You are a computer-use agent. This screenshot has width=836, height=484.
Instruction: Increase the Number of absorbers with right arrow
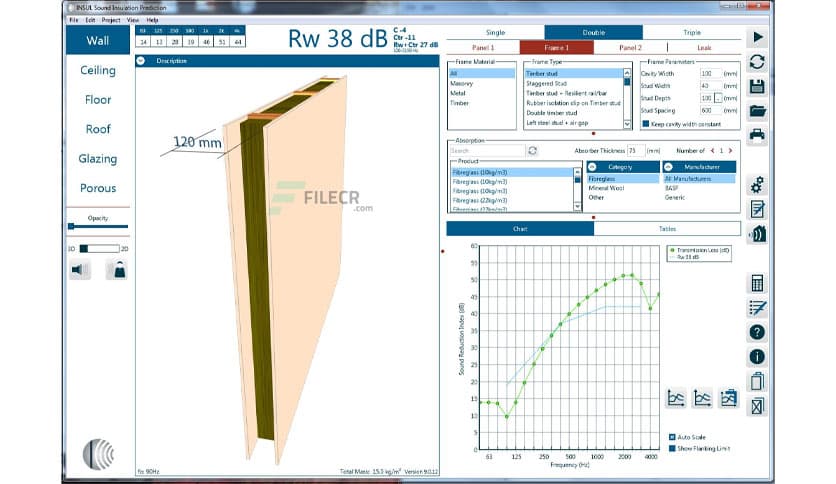[730, 151]
